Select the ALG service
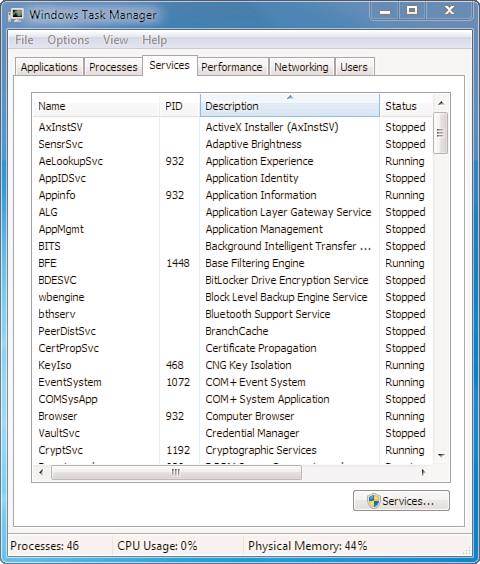Viewport: 480px width, 564px height. [x=232, y=212]
